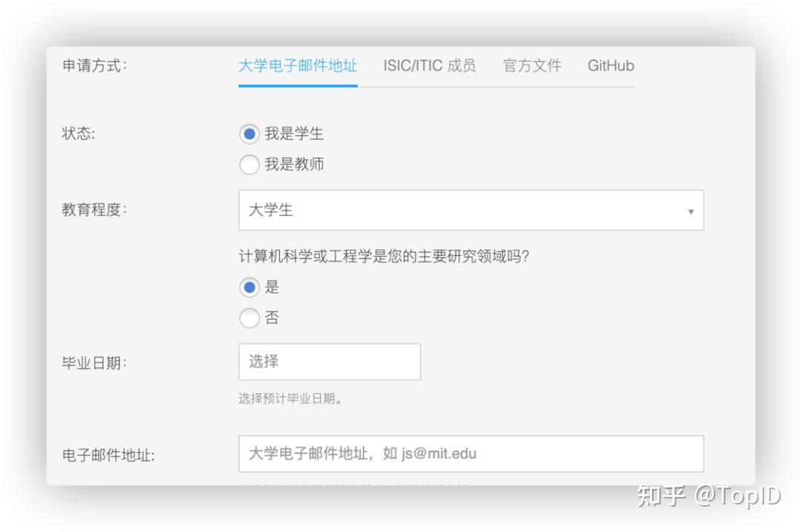Screen dimensions: 802x532
Task: Click the active 大学电子邮件地址 tab
Action: coord(297,66)
